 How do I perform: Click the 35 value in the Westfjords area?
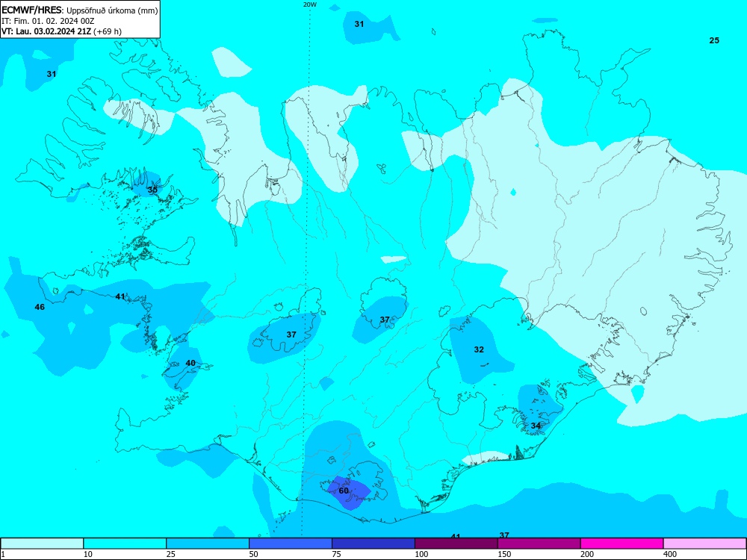(152, 190)
